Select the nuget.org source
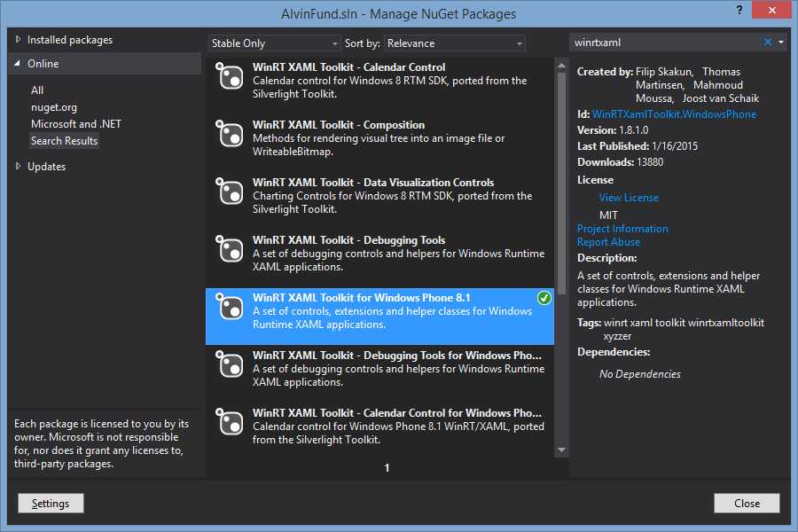Image resolution: width=798 pixels, height=532 pixels. coord(54,107)
